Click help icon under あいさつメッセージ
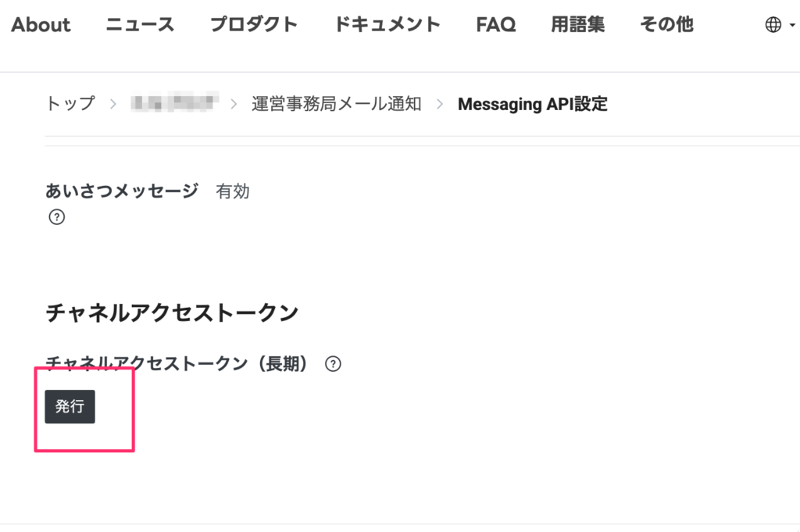This screenshot has height=532, width=800. (56, 217)
